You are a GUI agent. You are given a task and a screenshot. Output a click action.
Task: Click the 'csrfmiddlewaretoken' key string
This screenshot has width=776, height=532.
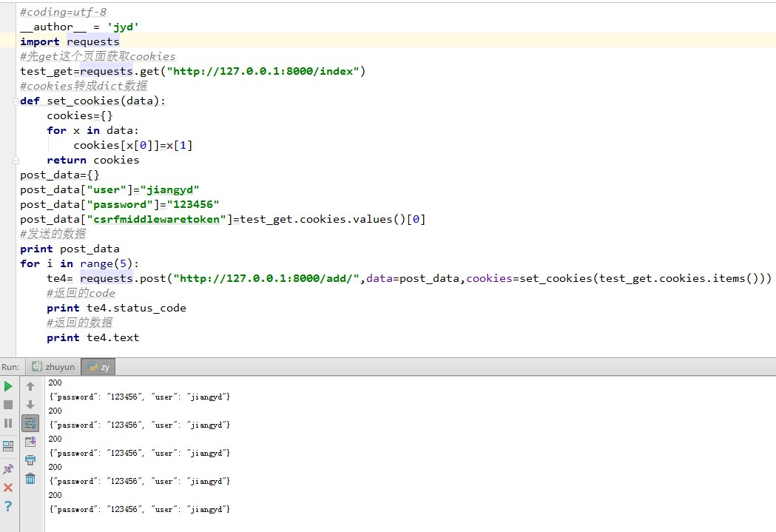pos(156,219)
